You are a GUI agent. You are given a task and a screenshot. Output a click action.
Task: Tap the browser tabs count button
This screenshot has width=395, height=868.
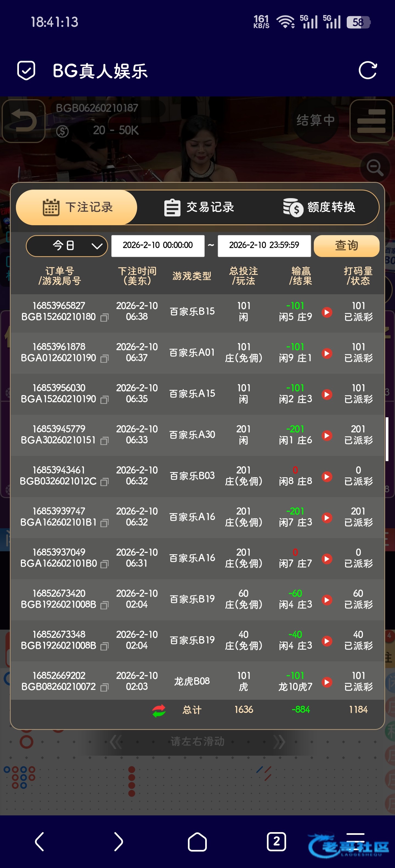point(276,841)
